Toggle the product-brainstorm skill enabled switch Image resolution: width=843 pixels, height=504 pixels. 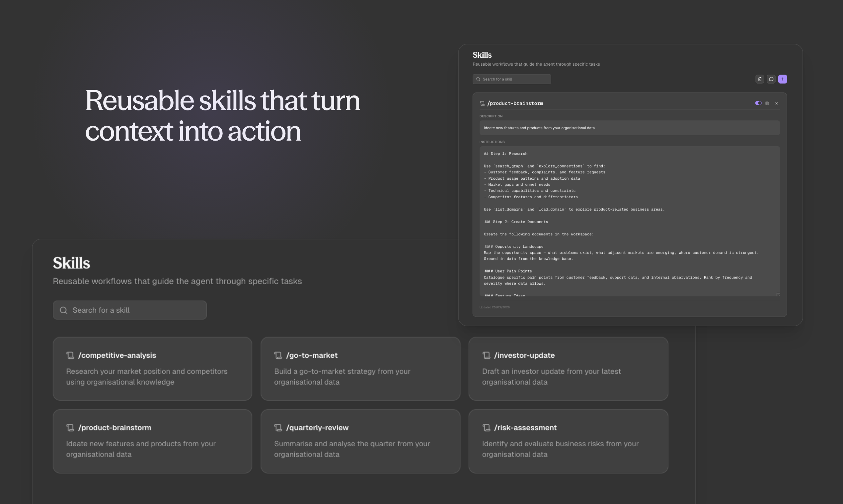click(x=758, y=103)
